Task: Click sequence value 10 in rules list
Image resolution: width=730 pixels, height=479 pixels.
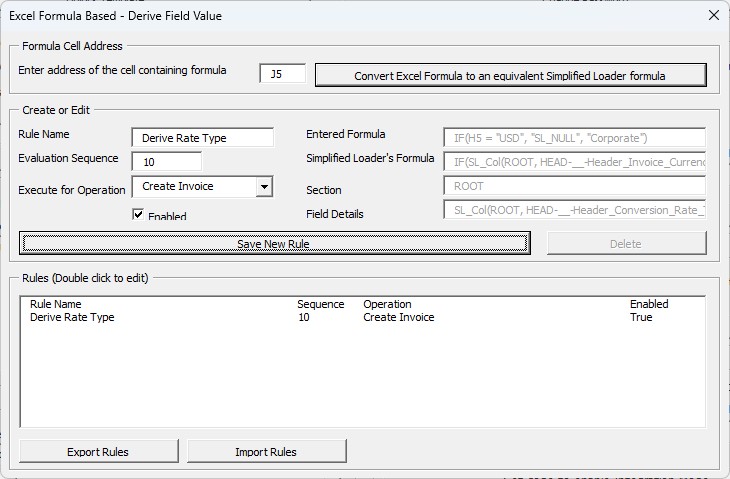Action: pos(304,317)
